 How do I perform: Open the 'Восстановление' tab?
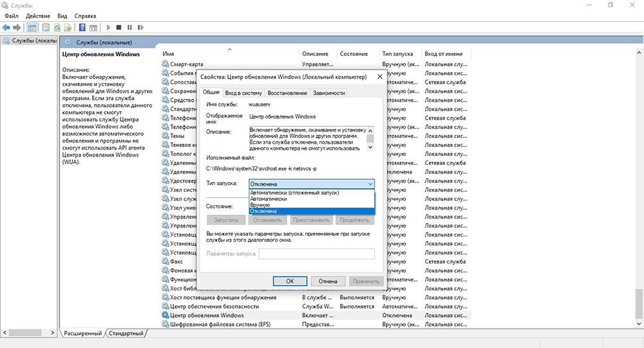(287, 93)
